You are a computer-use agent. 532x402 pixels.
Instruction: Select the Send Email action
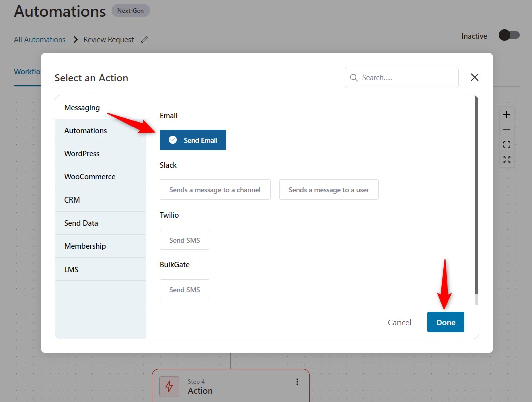tap(193, 140)
